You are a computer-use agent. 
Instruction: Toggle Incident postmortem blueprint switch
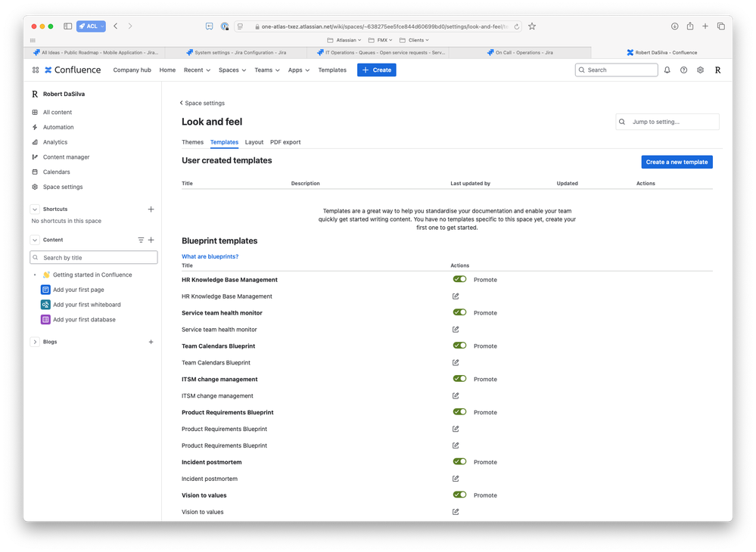tap(459, 462)
